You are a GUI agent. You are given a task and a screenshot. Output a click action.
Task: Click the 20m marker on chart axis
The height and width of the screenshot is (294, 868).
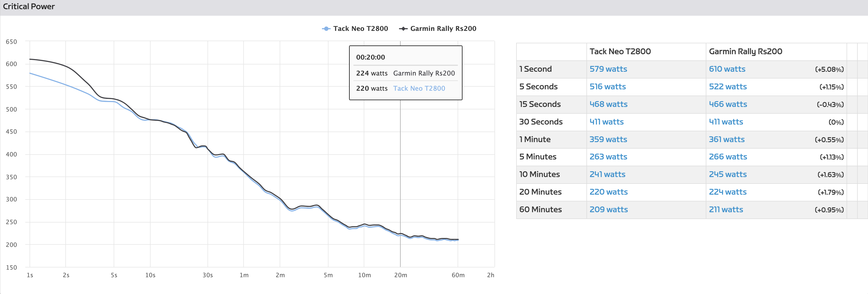400,275
